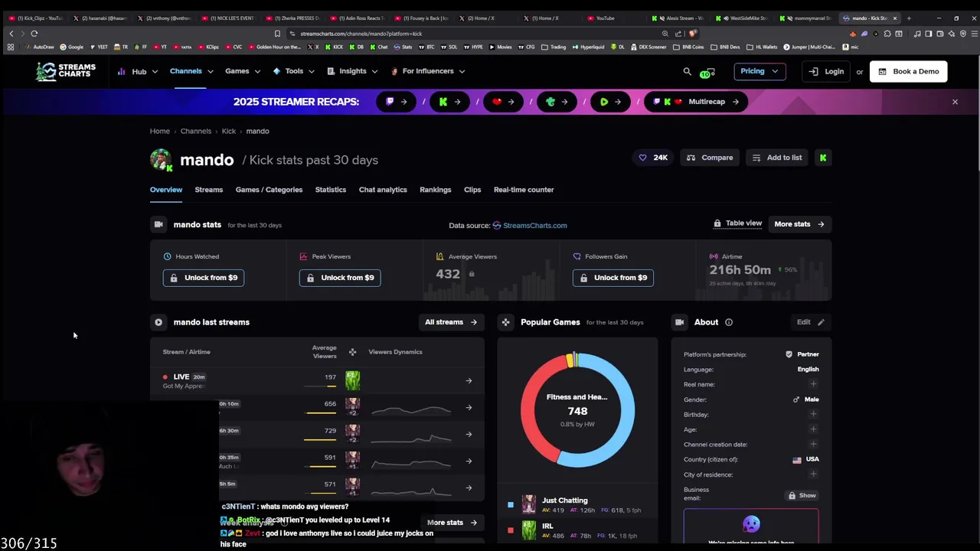The width and height of the screenshot is (980, 551).
Task: Switch to the Games / Categories tab
Action: pyautogui.click(x=269, y=190)
